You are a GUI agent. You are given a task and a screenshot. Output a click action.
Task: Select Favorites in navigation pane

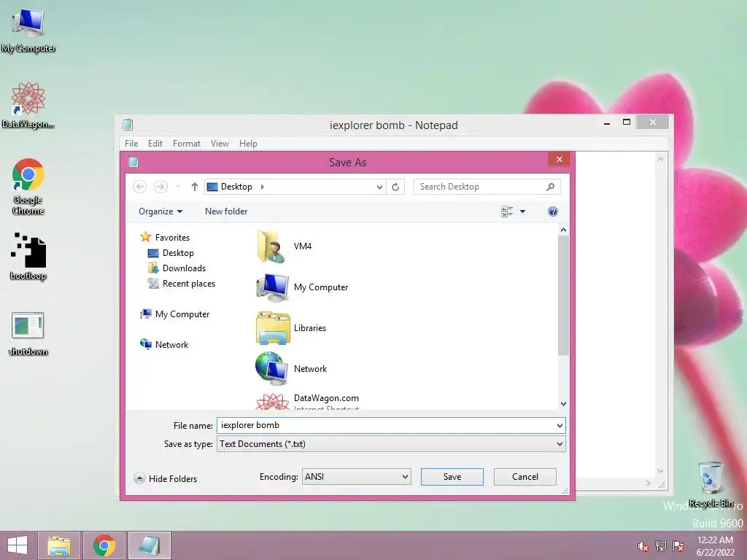click(165, 237)
